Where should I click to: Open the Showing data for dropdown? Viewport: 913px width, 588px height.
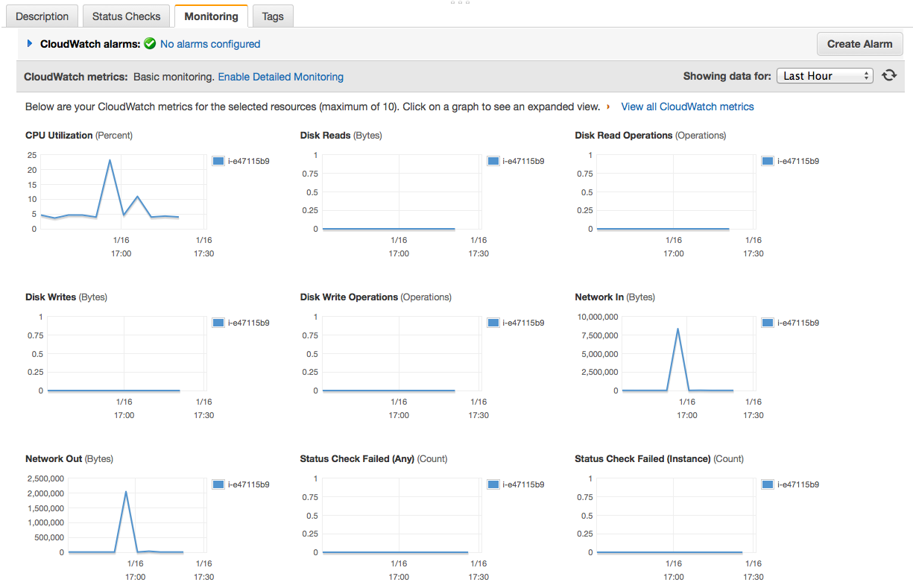coord(824,76)
